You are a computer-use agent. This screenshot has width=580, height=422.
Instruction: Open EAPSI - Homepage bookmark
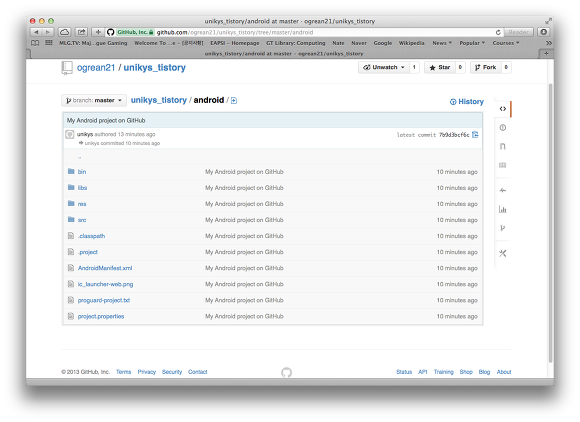coord(235,43)
